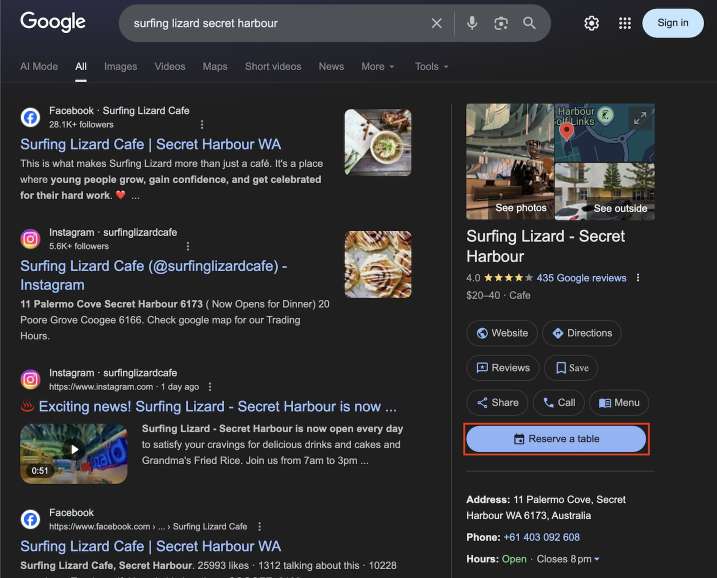The height and width of the screenshot is (578, 717).
Task: Expand the map with arrows icon
Action: (640, 118)
